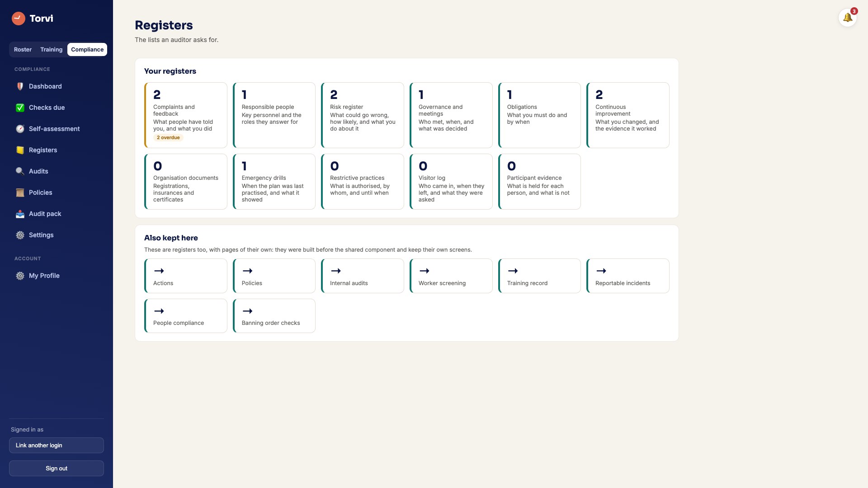The image size is (868, 488).
Task: Open the Obligations register card
Action: tap(539, 115)
